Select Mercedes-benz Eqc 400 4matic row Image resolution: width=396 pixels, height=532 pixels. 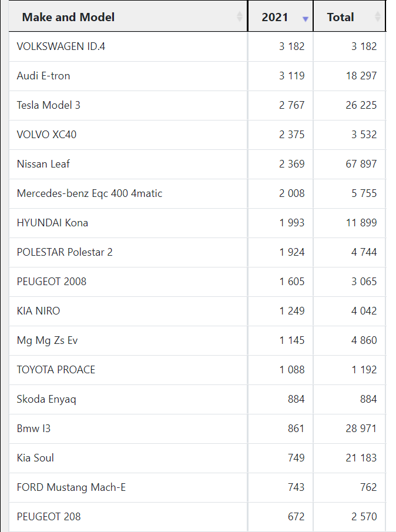coord(197,193)
